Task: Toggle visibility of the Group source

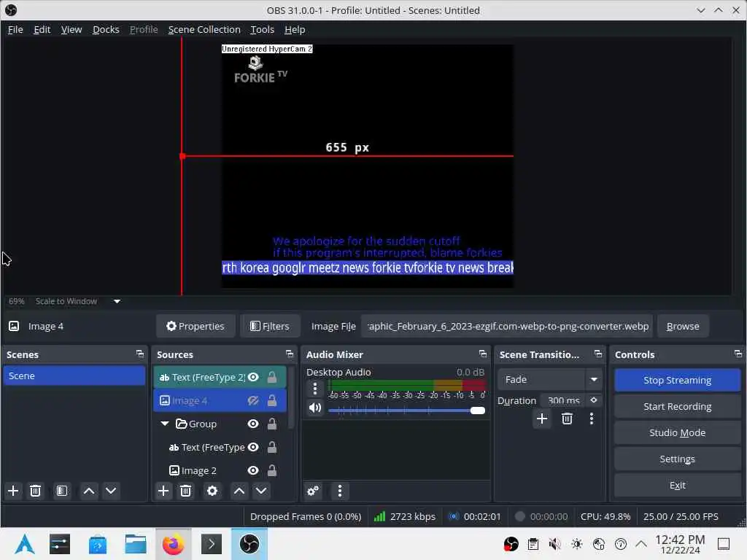Action: [x=253, y=424]
